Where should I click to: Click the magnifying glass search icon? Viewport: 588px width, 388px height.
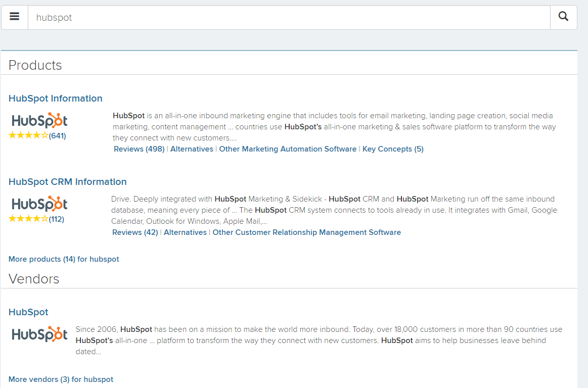pos(563,17)
